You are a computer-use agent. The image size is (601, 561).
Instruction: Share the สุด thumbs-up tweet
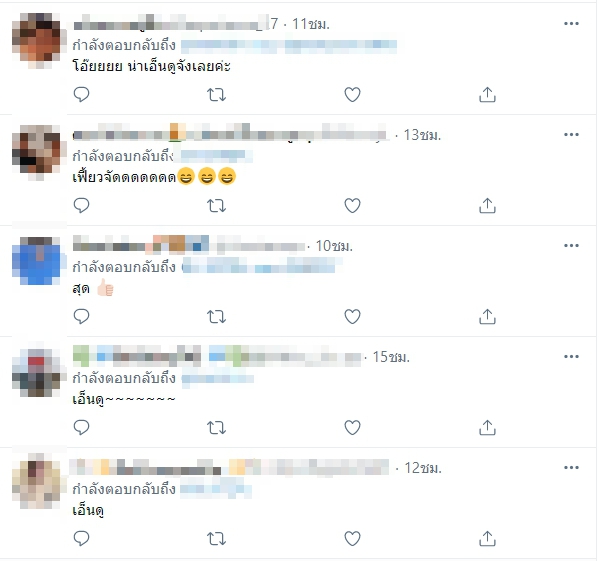(x=487, y=317)
